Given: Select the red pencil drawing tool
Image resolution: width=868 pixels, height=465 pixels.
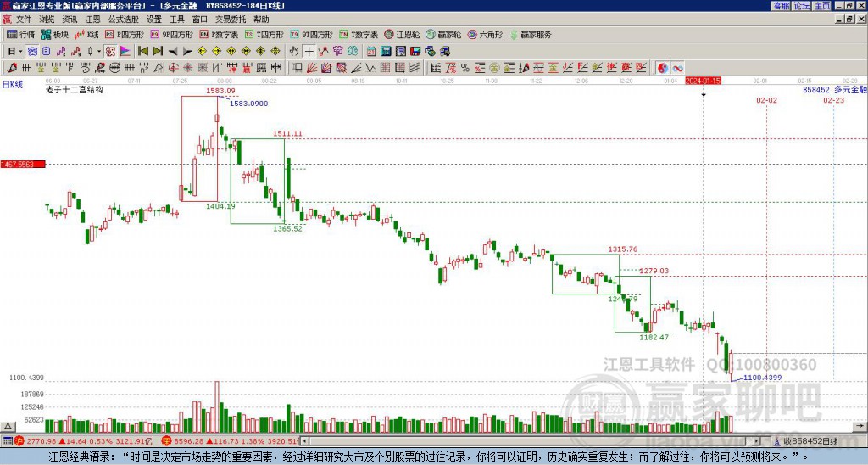Looking at the screenshot, I should coord(12,68).
